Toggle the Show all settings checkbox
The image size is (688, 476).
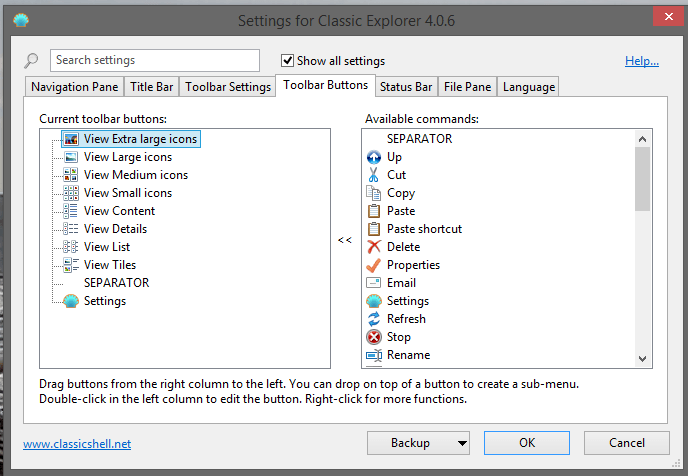[288, 61]
